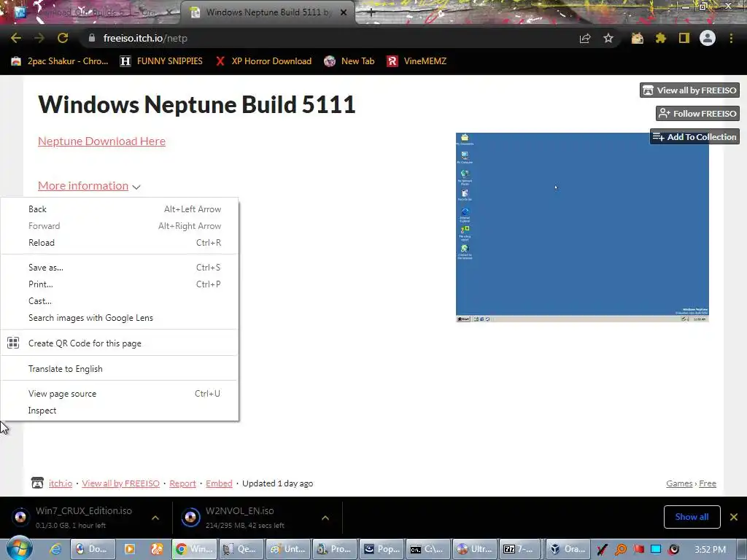This screenshot has width=747, height=560.
Task: Choose Cast... in the context menu
Action: coord(119,301)
